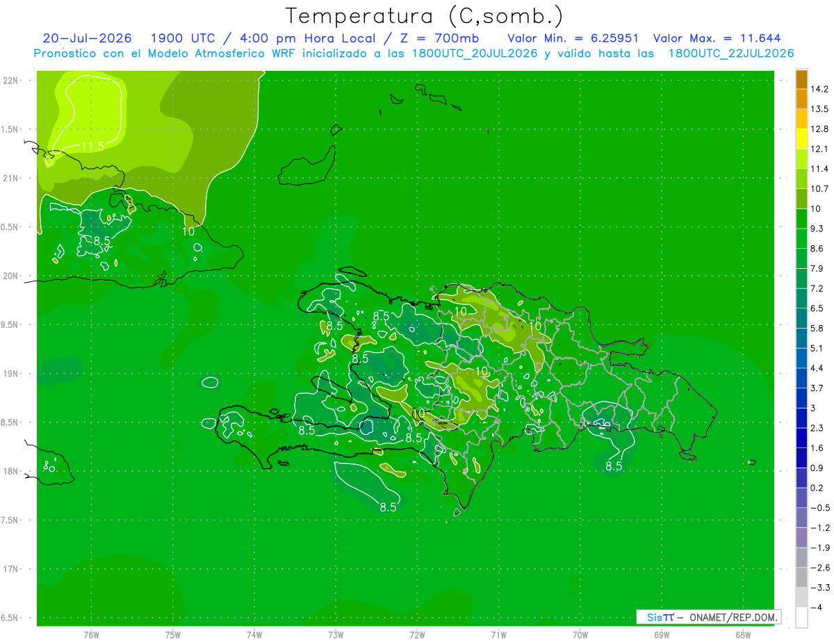Click the white swatch below -4
834x644 pixels.
click(x=801, y=617)
